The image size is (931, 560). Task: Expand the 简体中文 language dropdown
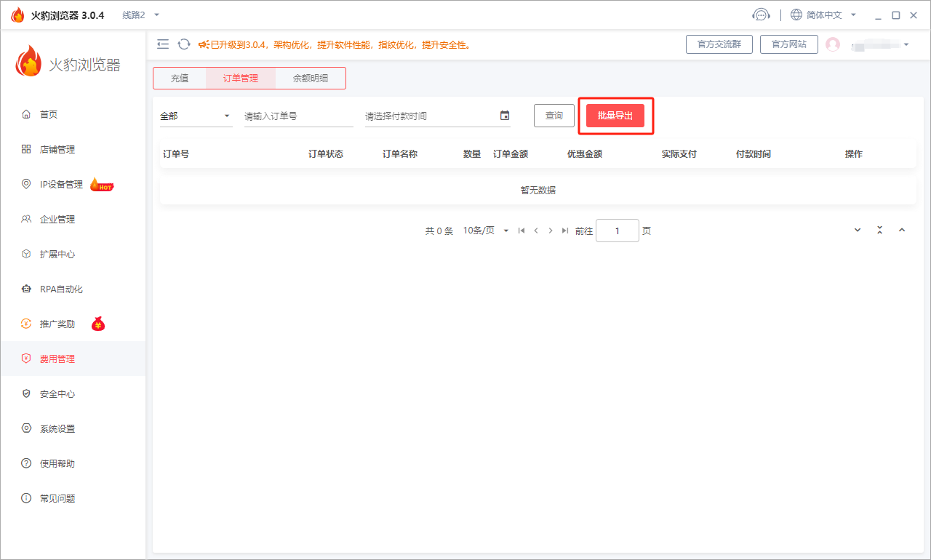click(x=823, y=15)
